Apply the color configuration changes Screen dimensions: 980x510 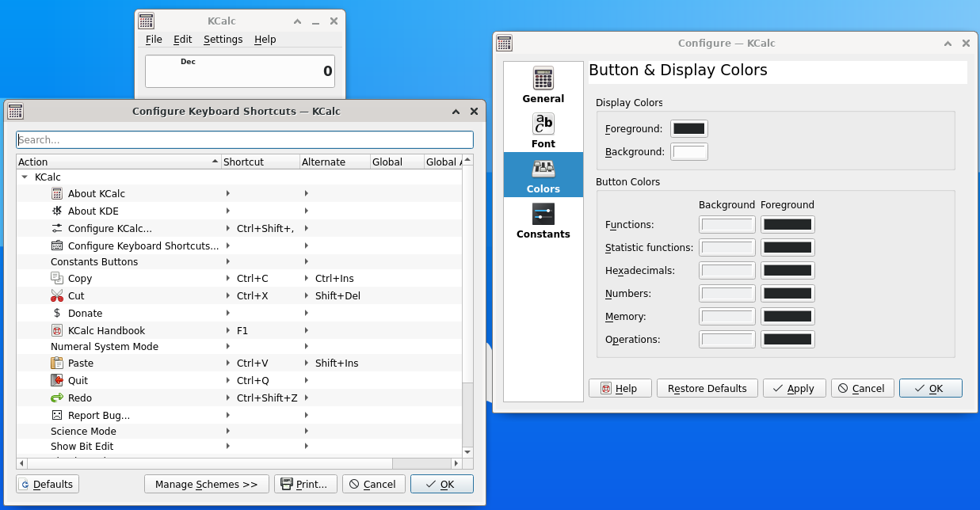(x=795, y=388)
